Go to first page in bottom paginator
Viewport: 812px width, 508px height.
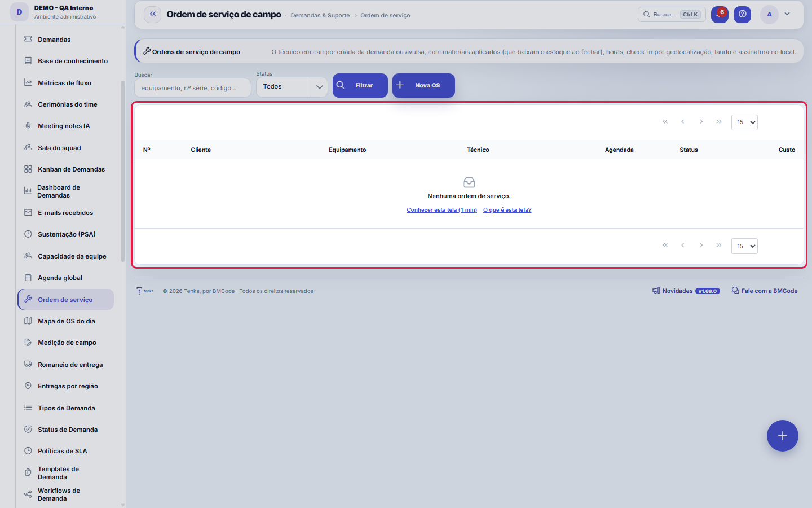coord(665,246)
